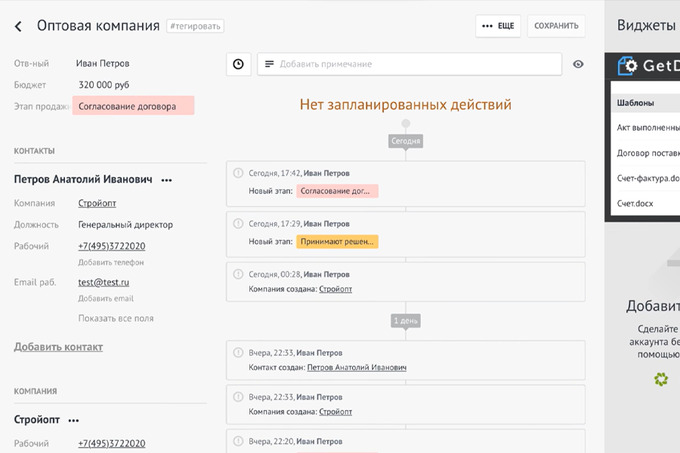Screen dimensions: 680x453
Task: Toggle the eye visibility icon near note field
Action: (578, 64)
